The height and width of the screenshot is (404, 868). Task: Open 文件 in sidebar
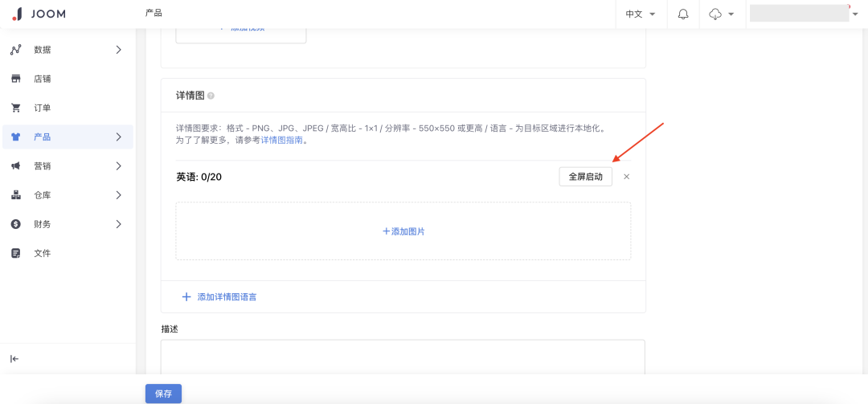point(68,253)
